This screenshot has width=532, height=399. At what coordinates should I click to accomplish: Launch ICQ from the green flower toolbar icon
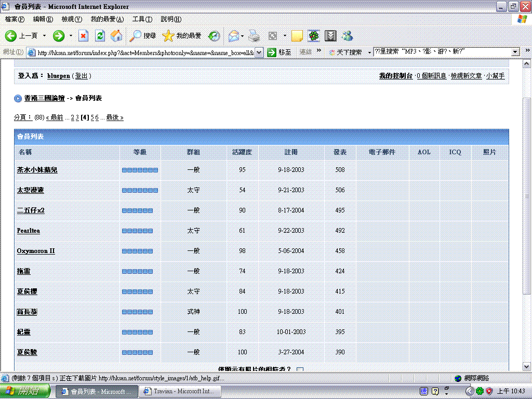point(313,36)
